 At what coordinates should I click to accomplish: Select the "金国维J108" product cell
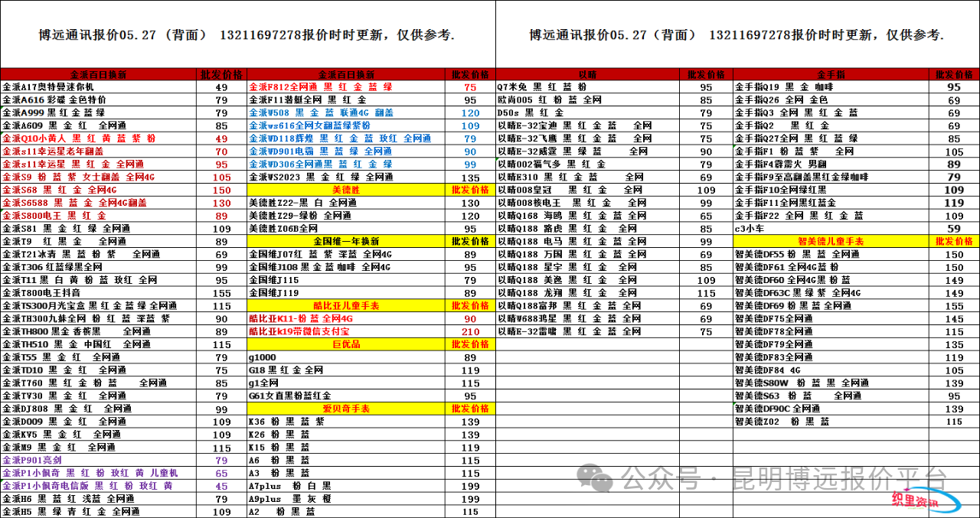[346, 267]
